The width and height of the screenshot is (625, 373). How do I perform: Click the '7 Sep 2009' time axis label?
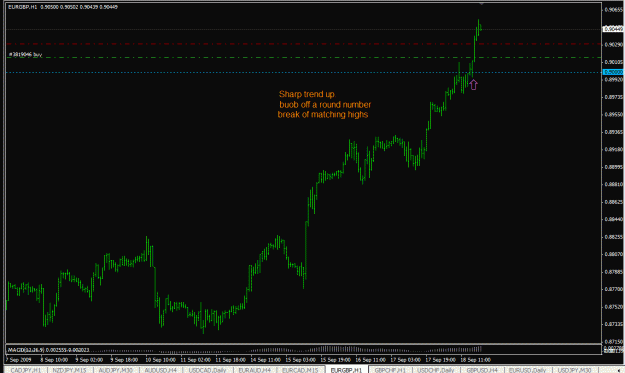(18, 360)
